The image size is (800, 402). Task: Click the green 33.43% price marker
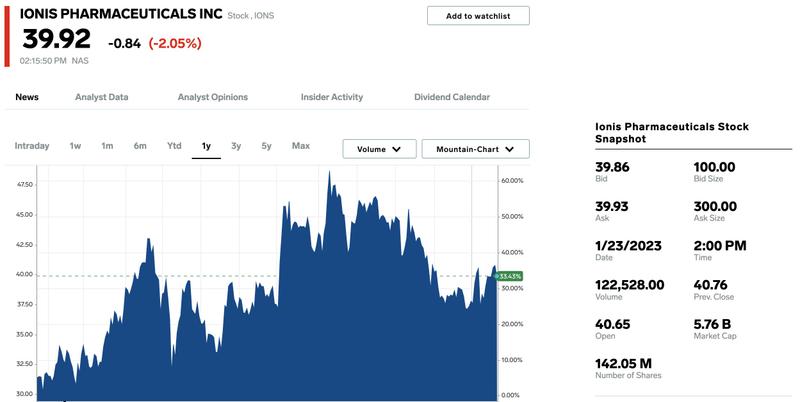[509, 277]
